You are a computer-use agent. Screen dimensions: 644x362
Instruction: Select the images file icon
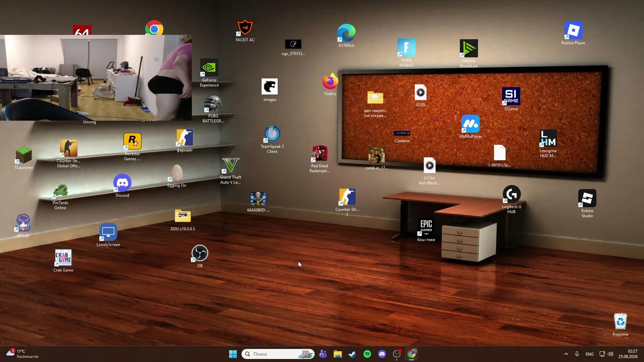pyautogui.click(x=270, y=90)
